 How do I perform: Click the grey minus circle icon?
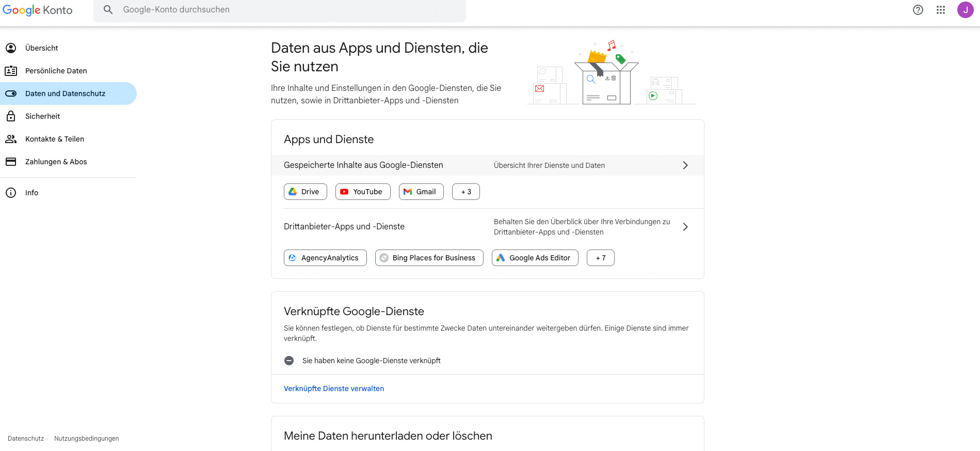pyautogui.click(x=289, y=361)
